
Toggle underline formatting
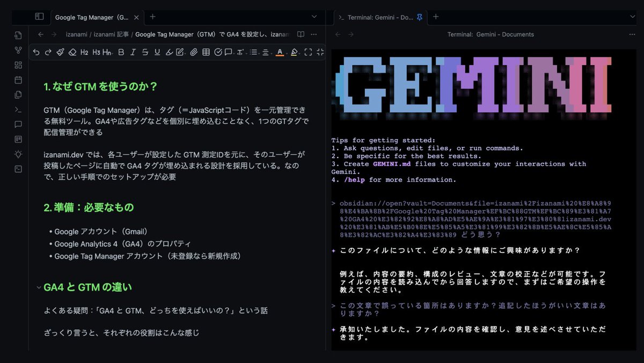coord(157,52)
